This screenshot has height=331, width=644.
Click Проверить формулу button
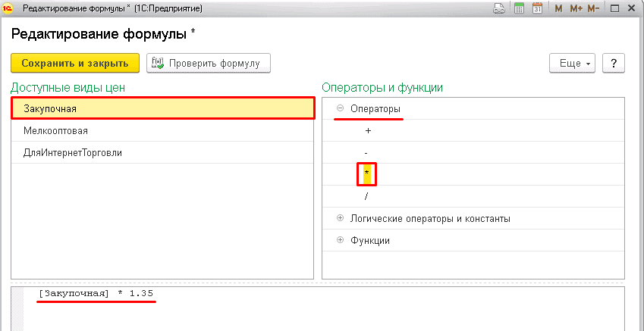point(208,64)
